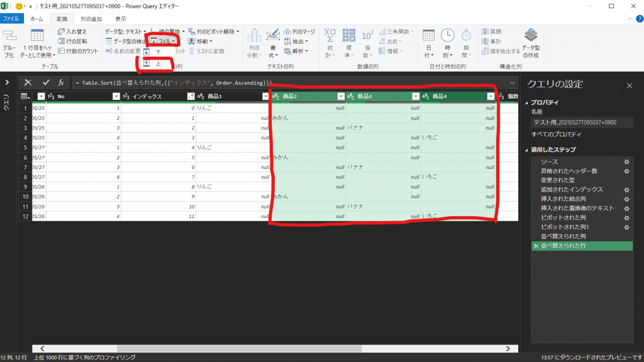The width and height of the screenshot is (644, 362).
Task: Expand the formula bar with chevron
Action: [x=513, y=82]
